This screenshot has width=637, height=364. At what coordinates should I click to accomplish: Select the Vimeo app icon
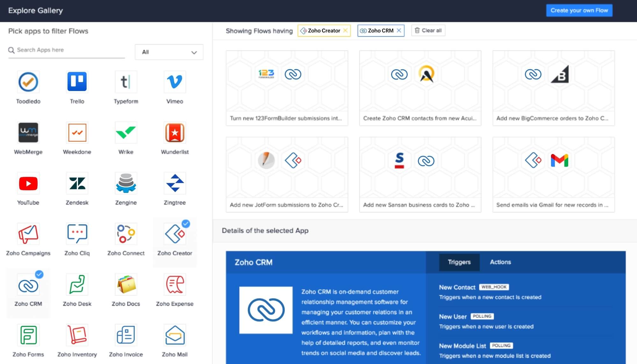tap(175, 82)
